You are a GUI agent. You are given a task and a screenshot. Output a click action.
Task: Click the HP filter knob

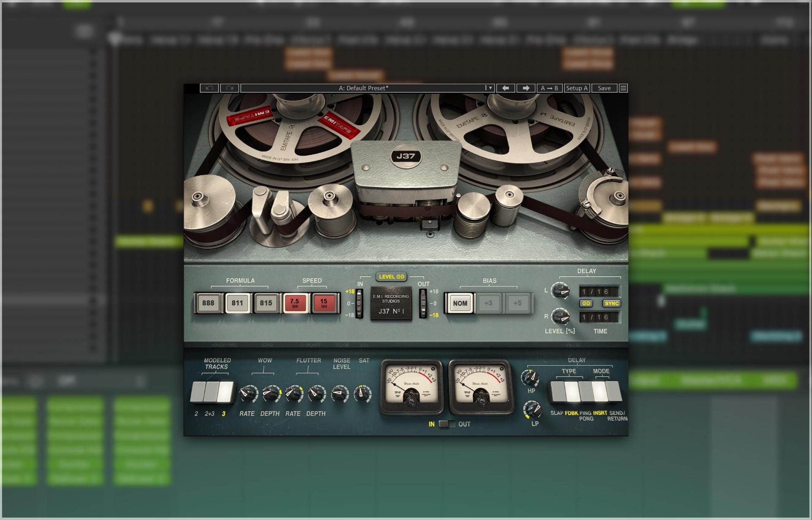pyautogui.click(x=530, y=377)
